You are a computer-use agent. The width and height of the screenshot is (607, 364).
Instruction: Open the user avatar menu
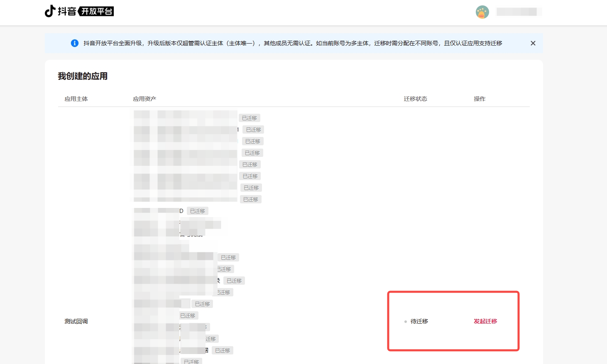pos(482,12)
